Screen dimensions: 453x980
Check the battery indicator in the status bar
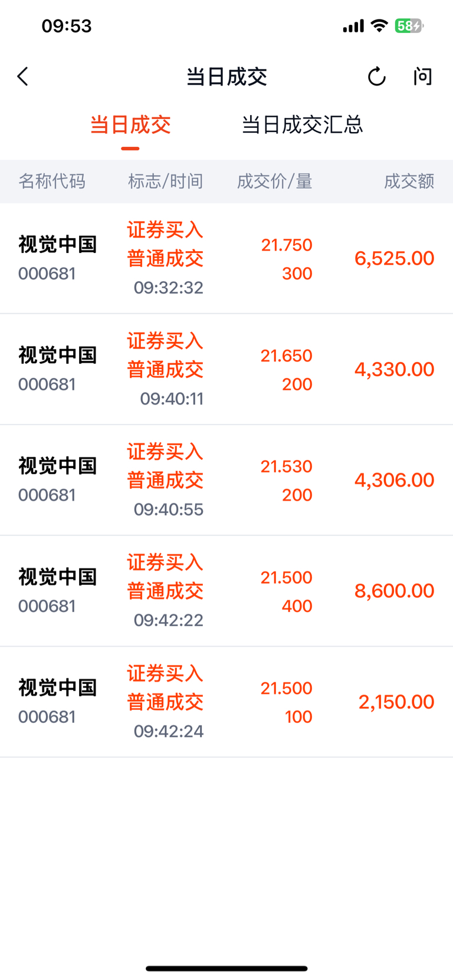(409, 26)
